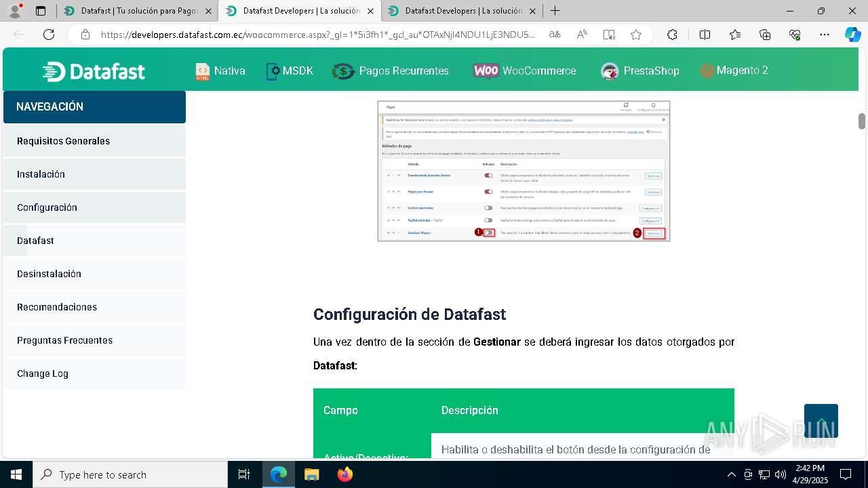This screenshot has height=488, width=868.
Task: Open the Windows Start menu
Action: 16,474
